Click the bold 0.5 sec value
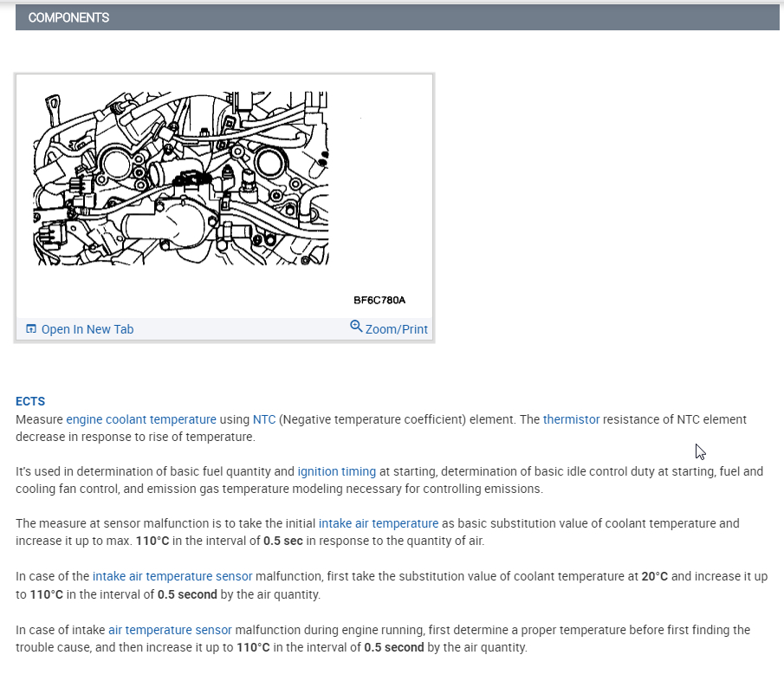This screenshot has height=681, width=784. [x=283, y=541]
